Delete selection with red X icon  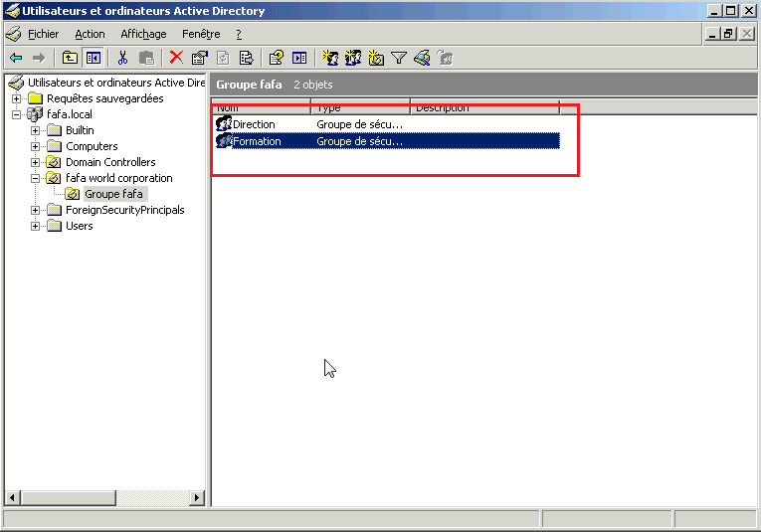[176, 58]
